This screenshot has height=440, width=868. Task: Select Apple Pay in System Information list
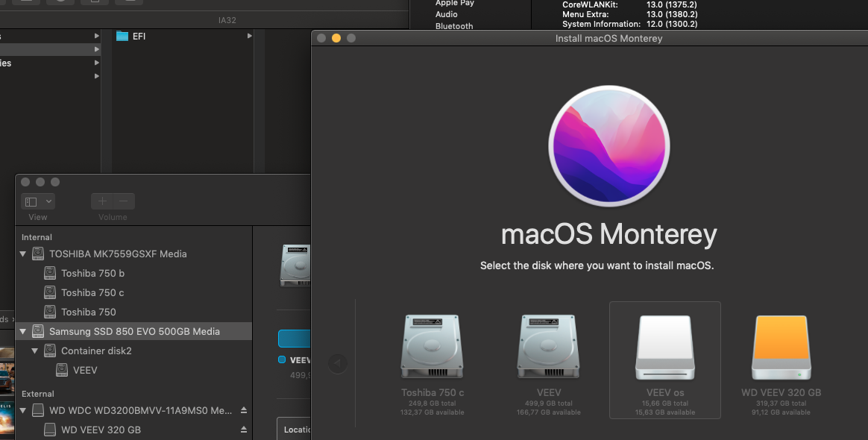(x=454, y=3)
